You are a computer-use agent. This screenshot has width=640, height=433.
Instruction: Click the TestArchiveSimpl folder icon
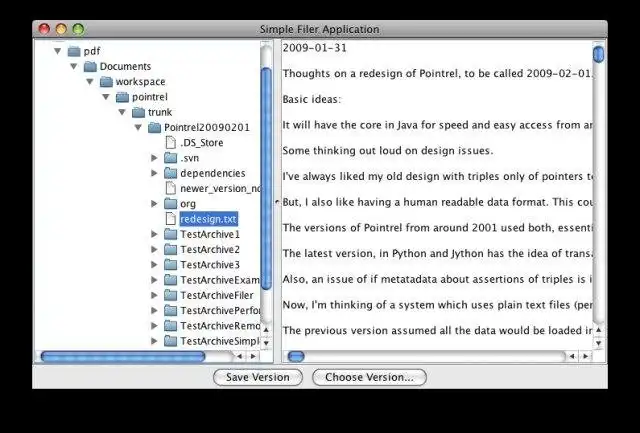[x=171, y=341]
